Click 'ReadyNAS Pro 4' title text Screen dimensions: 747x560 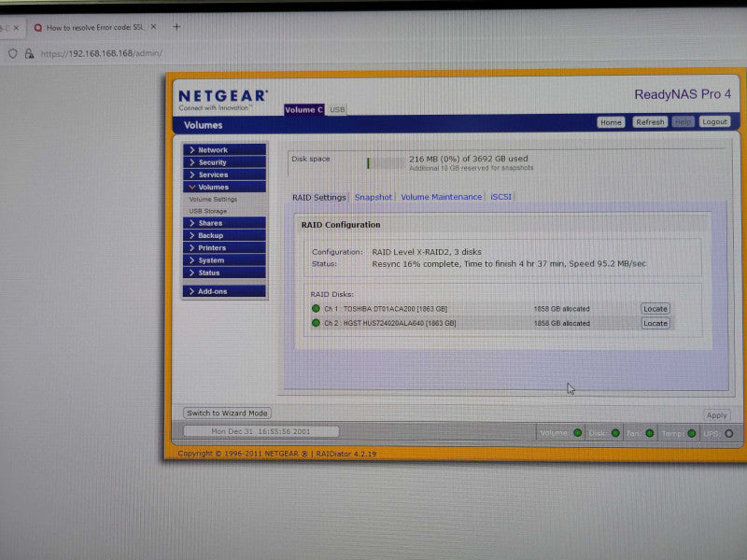click(683, 94)
